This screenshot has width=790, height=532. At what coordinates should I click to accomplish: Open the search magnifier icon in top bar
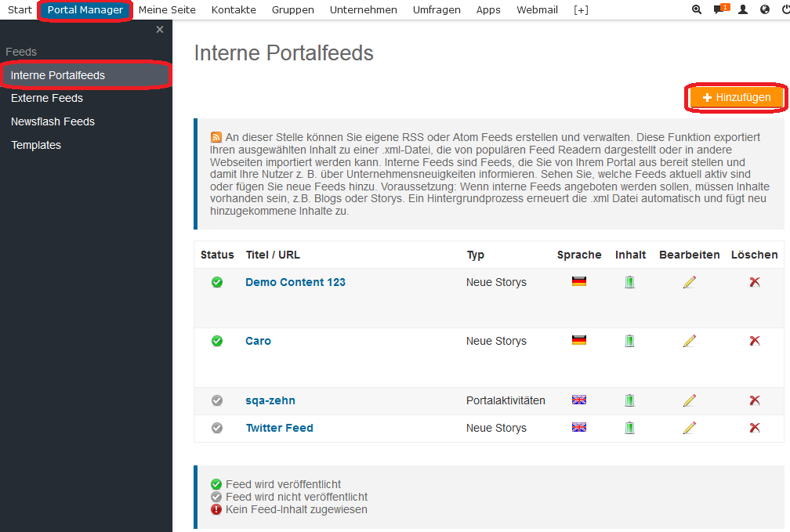click(x=697, y=9)
